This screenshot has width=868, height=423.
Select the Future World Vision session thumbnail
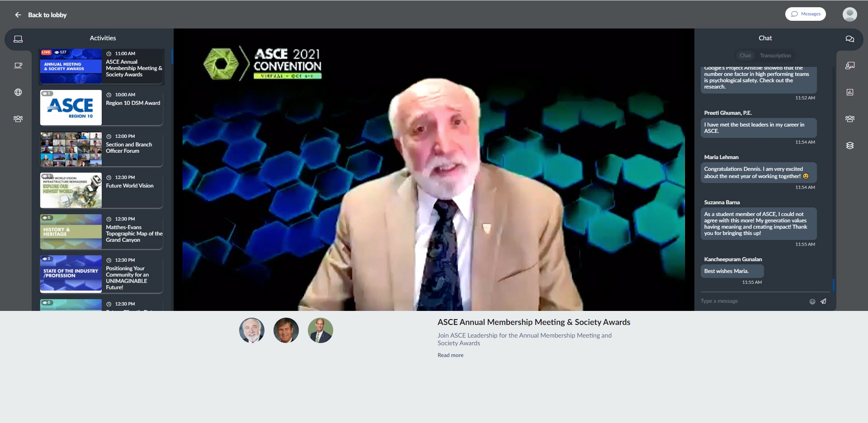71,190
